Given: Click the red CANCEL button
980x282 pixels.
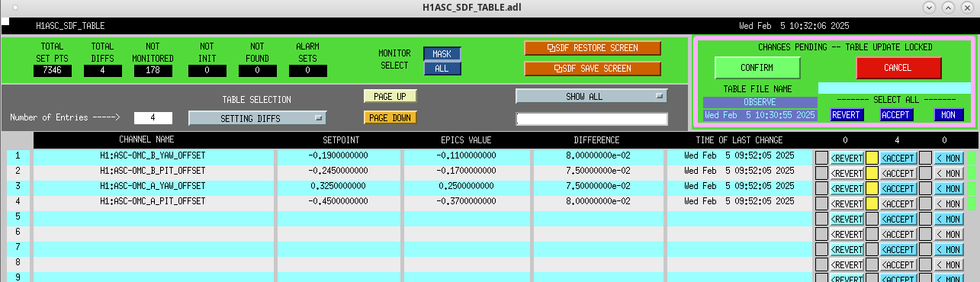Looking at the screenshot, I should (x=898, y=68).
